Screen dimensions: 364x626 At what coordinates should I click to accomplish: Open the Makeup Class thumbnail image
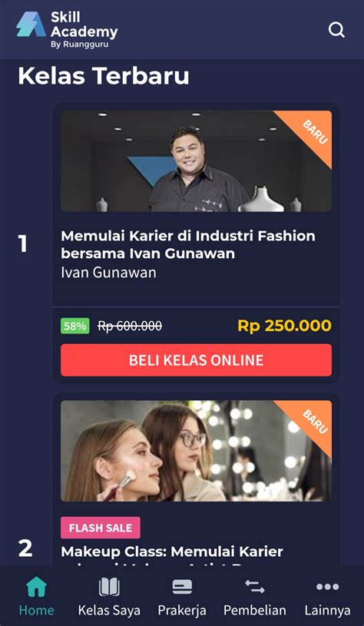click(x=196, y=451)
